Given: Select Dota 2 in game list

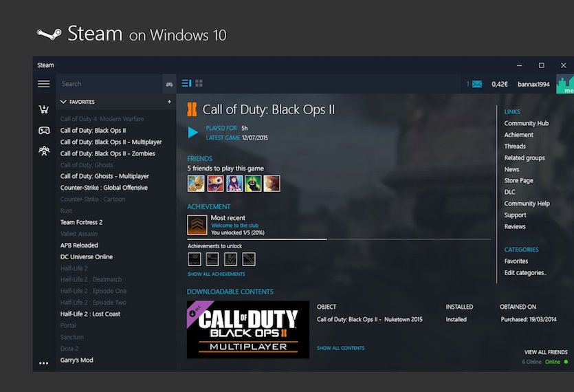Looking at the screenshot, I should 69,349.
